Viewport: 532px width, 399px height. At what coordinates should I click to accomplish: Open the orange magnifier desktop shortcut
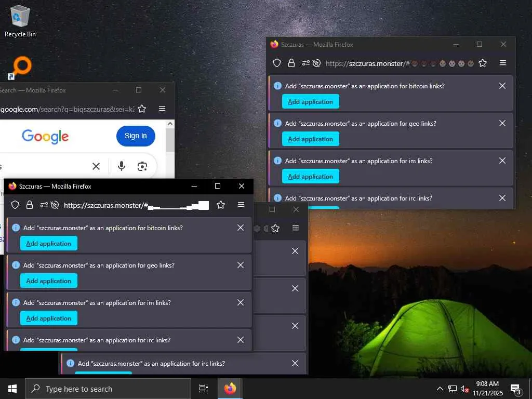pyautogui.click(x=20, y=68)
